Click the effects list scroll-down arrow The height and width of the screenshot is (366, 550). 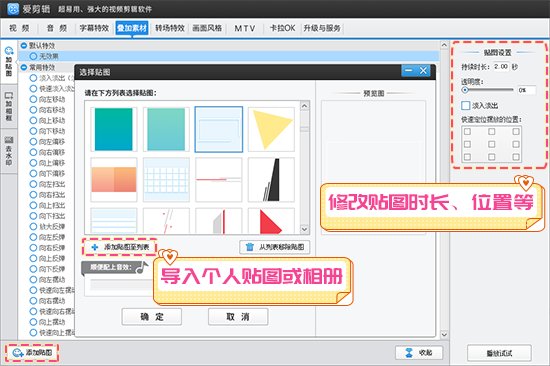click(444, 334)
